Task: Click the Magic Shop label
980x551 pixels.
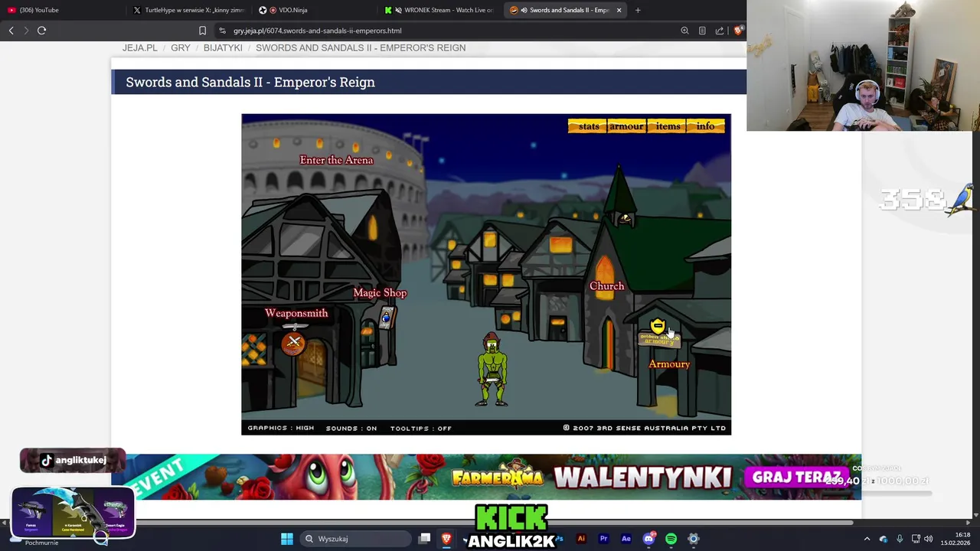Action: 380,293
